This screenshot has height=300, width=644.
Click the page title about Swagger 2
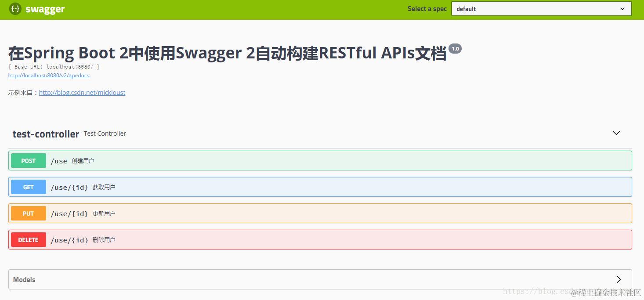(227, 53)
